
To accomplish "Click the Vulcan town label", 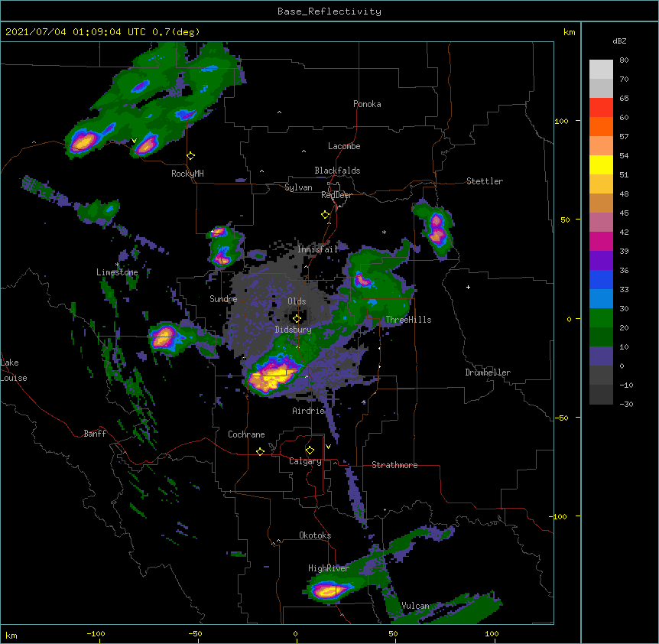I will click(415, 606).
